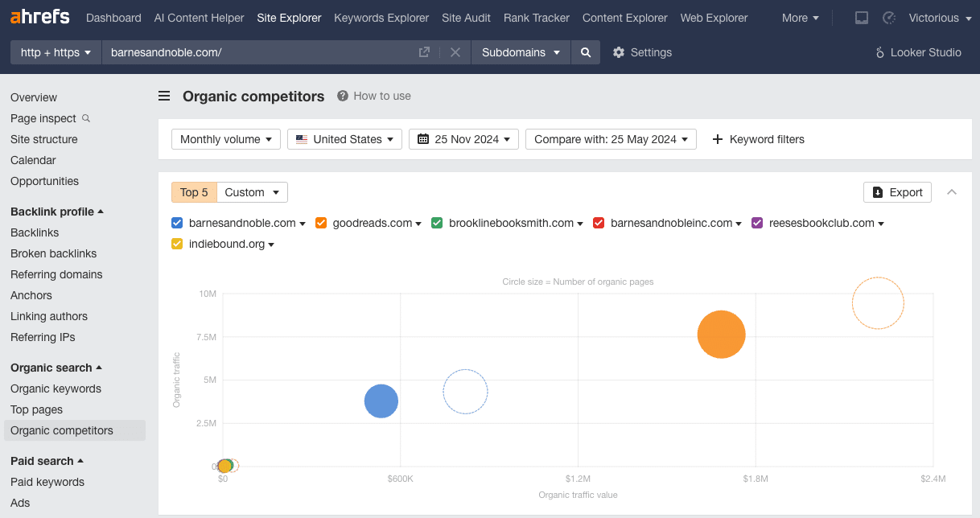980x518 pixels.
Task: Open Content Explorer tab
Action: pyautogui.click(x=625, y=18)
